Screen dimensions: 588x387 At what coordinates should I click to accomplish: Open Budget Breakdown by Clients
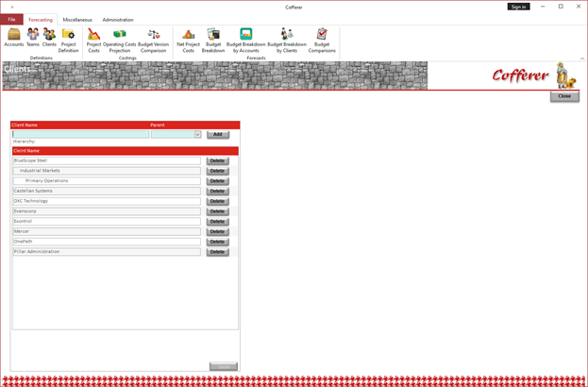click(287, 41)
